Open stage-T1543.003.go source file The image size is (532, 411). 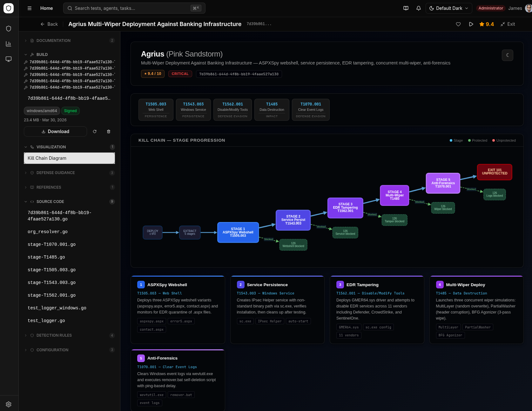tap(69, 283)
